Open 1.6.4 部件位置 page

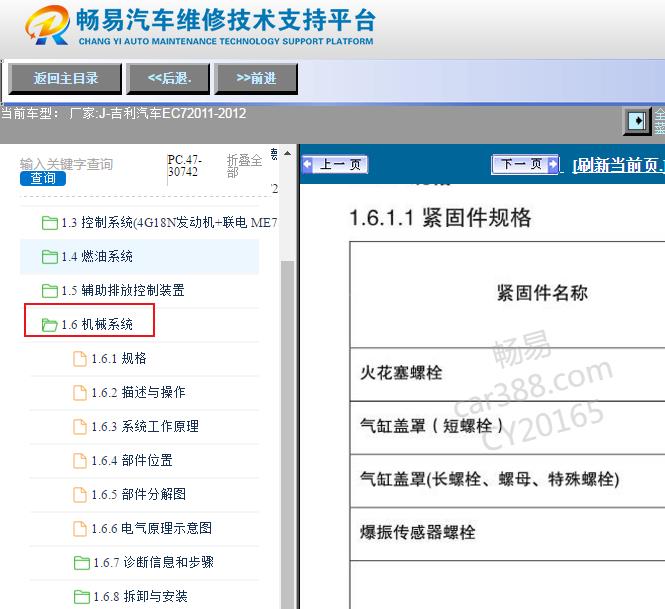132,460
